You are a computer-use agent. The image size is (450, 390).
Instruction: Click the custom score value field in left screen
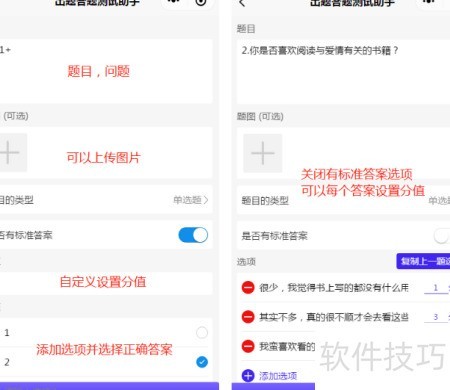[x=106, y=283]
